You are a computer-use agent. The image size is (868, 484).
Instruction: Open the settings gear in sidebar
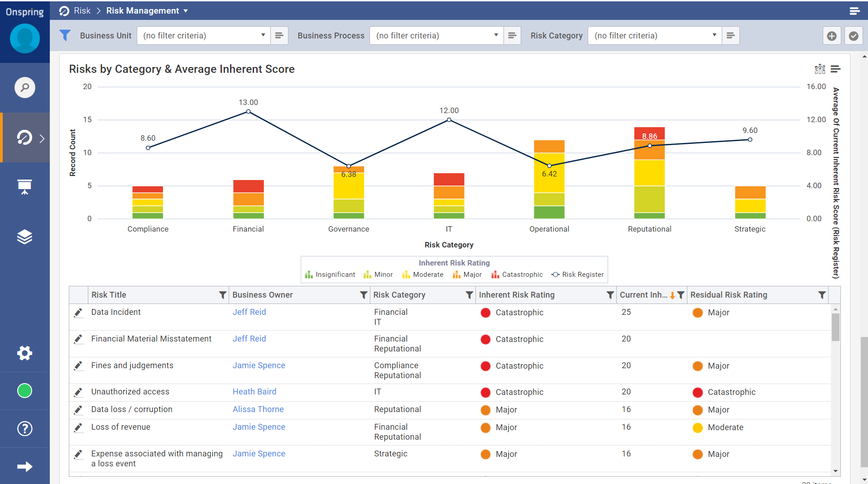24,353
